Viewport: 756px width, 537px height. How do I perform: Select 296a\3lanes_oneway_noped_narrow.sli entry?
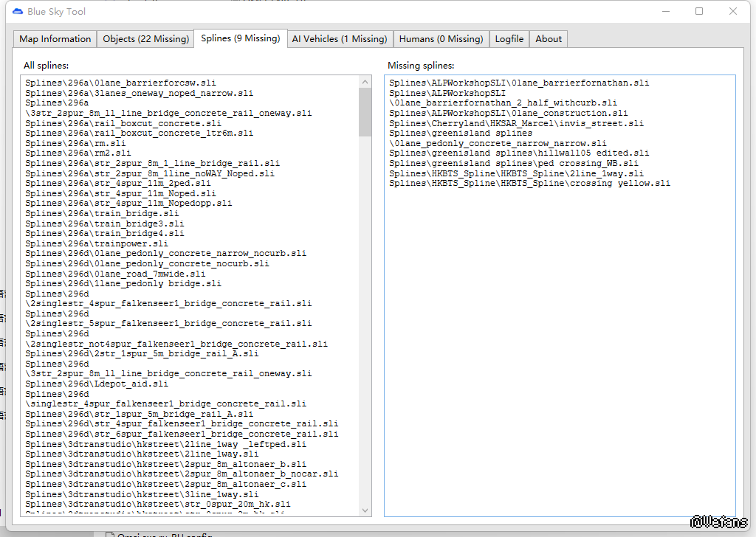(139, 93)
